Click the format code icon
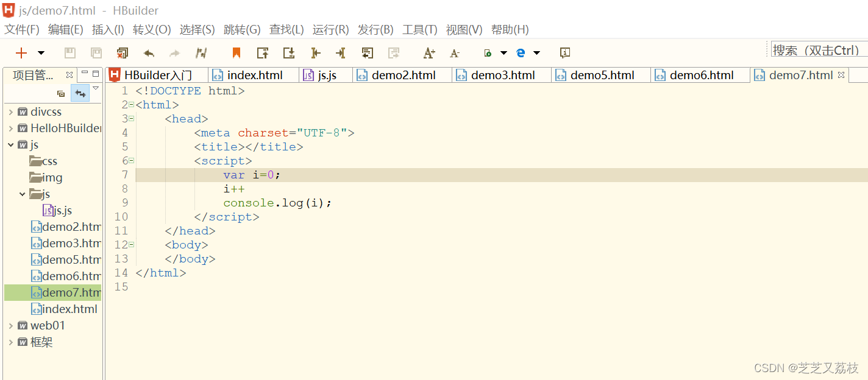This screenshot has width=868, height=380. tap(201, 53)
